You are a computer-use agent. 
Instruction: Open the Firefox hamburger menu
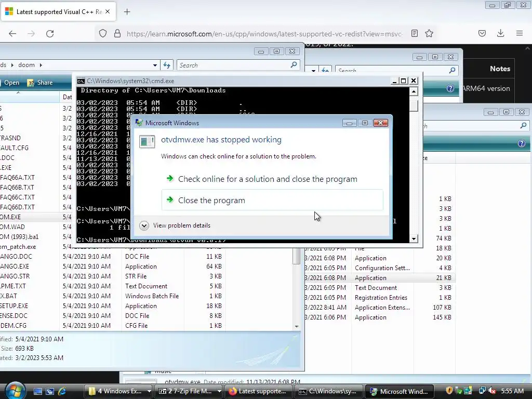tap(520, 33)
